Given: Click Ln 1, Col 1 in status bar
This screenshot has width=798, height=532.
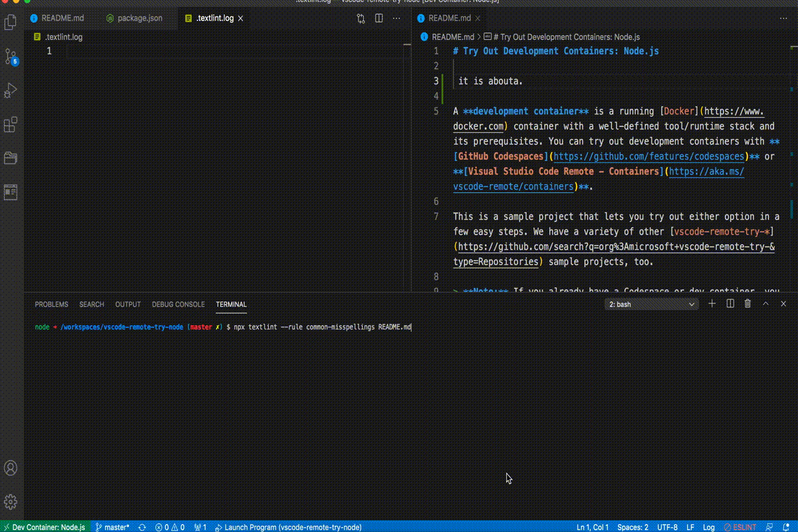Looking at the screenshot, I should [x=593, y=527].
